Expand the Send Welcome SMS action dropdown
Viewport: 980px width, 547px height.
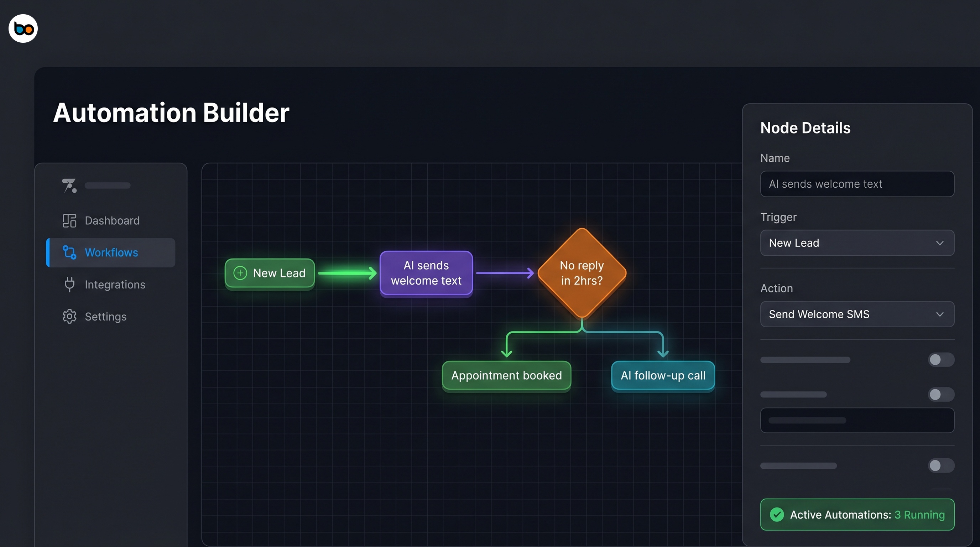click(857, 314)
